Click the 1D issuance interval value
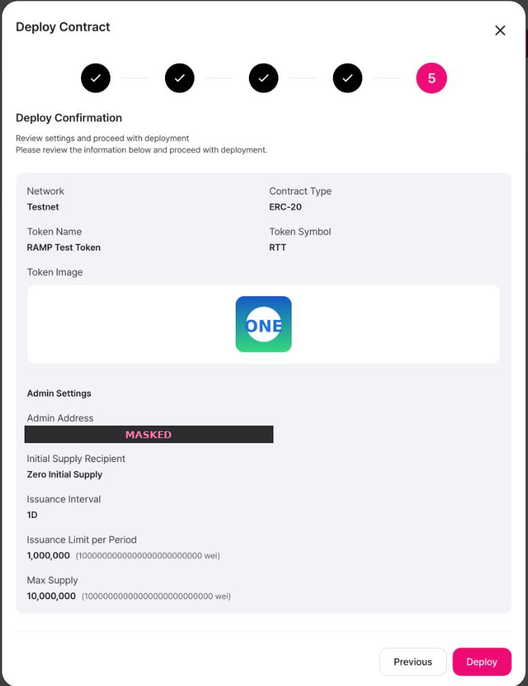This screenshot has width=528, height=686. pos(32,515)
